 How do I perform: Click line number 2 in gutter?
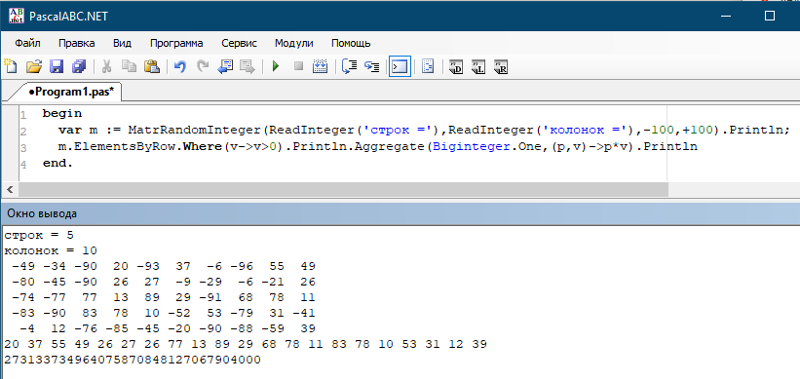(23, 131)
